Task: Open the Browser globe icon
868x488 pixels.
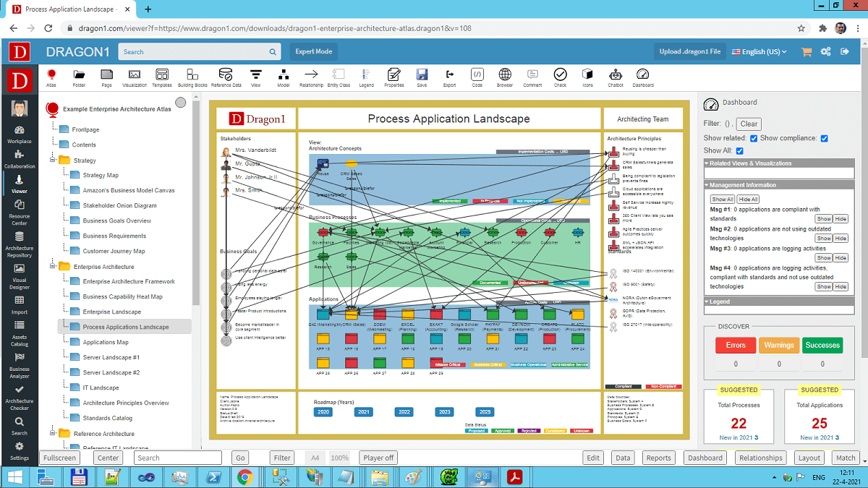Action: click(x=505, y=77)
